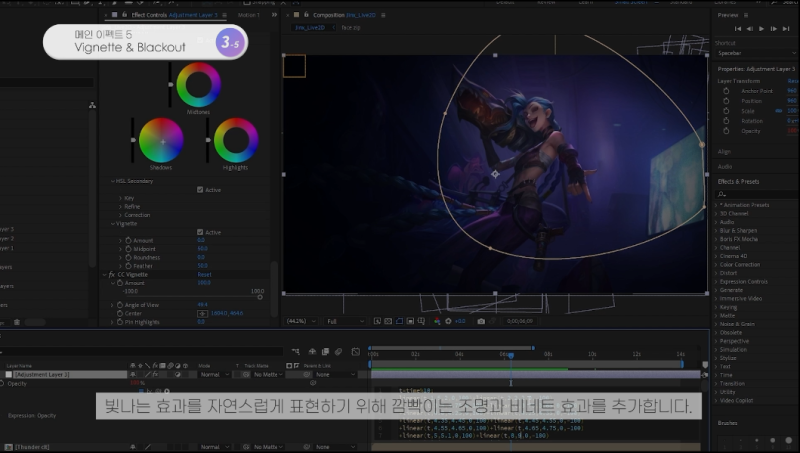800x453 pixels.
Task: Click the Opacity stopwatch in Properties
Action: click(727, 131)
